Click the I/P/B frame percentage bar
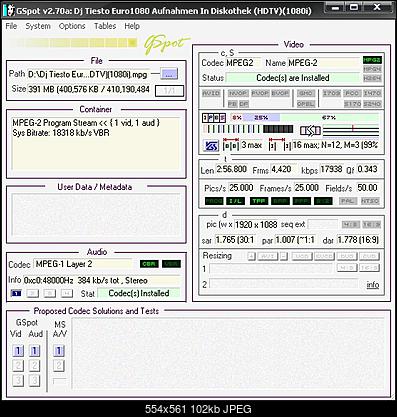 tap(304, 118)
